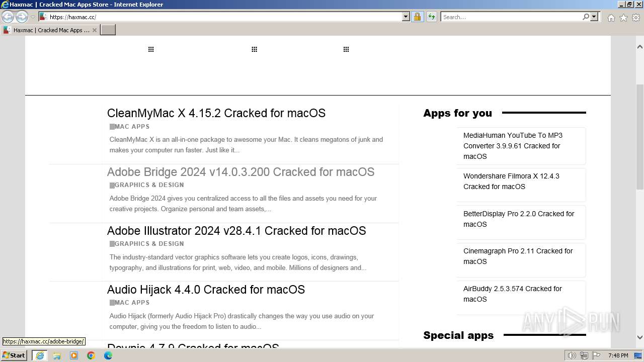Close the Haxmac tab
Screen dimensions: 644x362
[x=94, y=30]
